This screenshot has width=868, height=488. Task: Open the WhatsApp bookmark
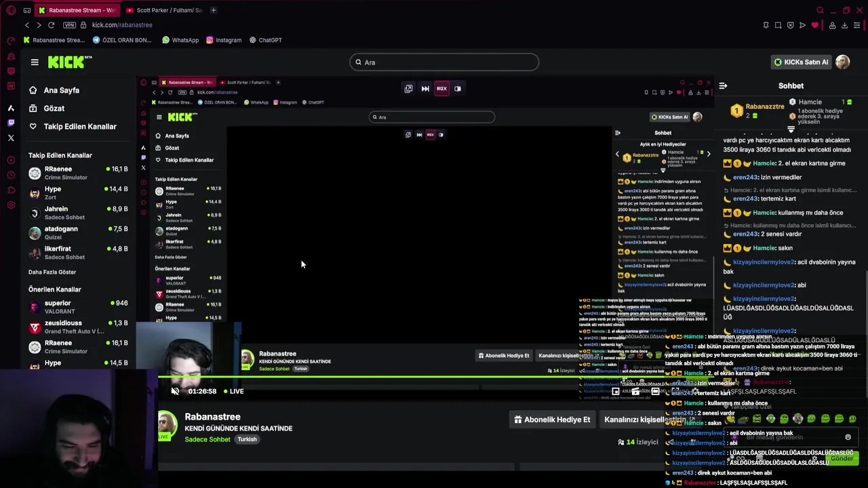[180, 40]
